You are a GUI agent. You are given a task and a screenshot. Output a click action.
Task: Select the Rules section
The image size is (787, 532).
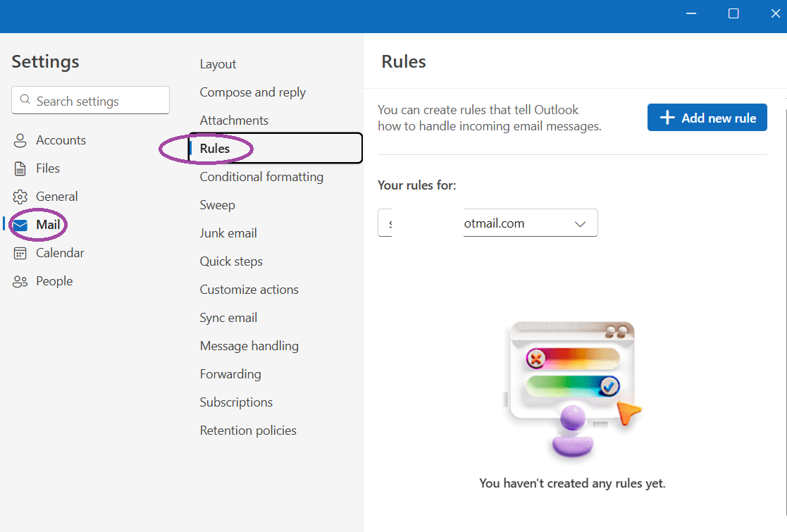click(275, 148)
